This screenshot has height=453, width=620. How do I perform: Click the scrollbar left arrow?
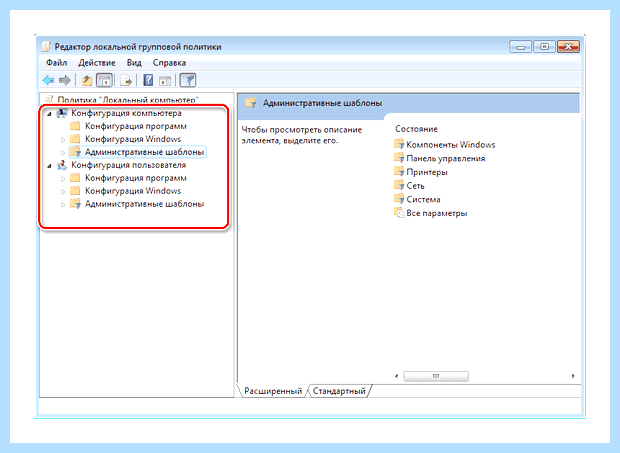(x=397, y=376)
